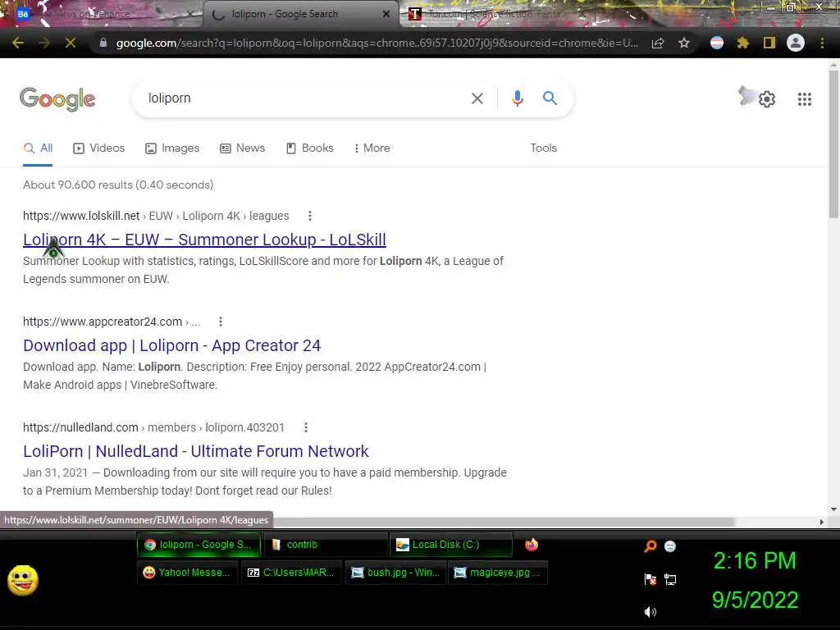The height and width of the screenshot is (630, 840).
Task: Select the All results tab
Action: (38, 148)
